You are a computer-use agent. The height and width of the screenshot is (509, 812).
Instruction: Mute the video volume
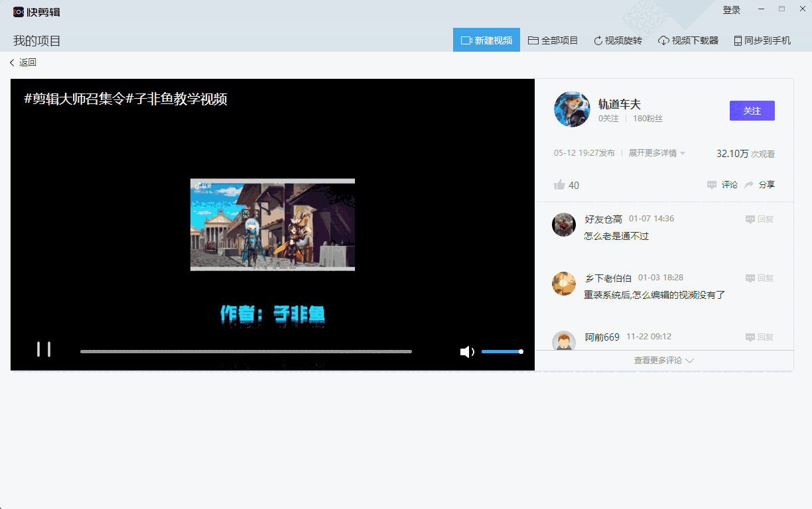[x=468, y=351]
